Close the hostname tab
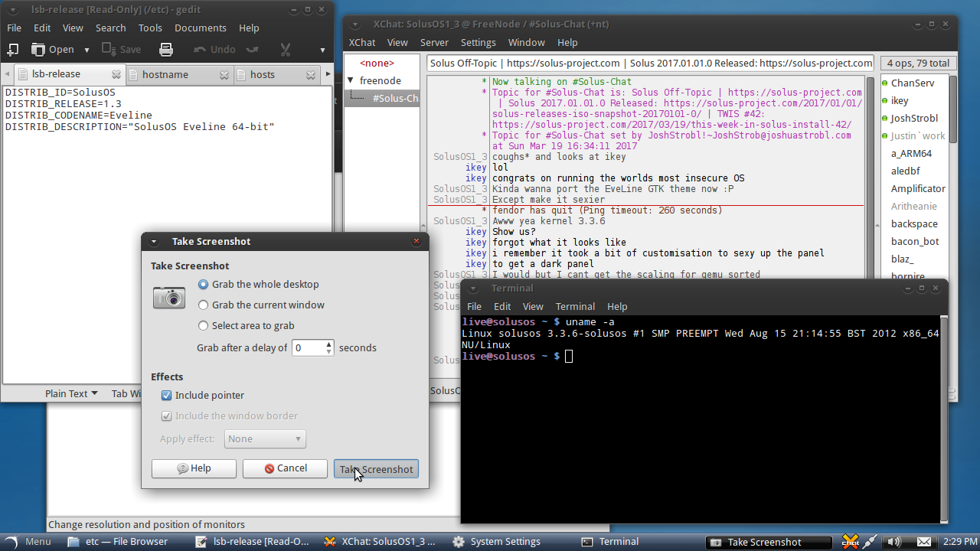 pos(224,75)
